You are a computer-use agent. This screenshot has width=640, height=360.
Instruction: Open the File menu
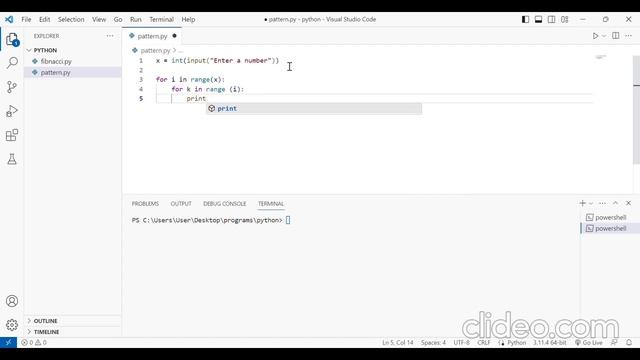click(26, 19)
